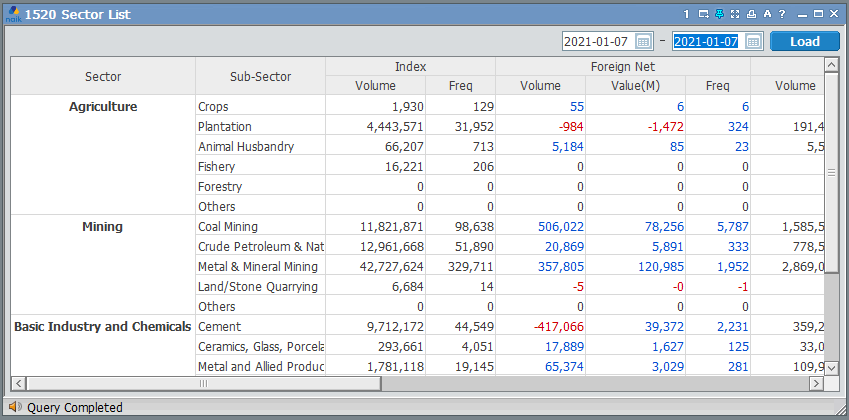Open the end date calendar picker
Screen dimensions: 849x420
point(753,41)
